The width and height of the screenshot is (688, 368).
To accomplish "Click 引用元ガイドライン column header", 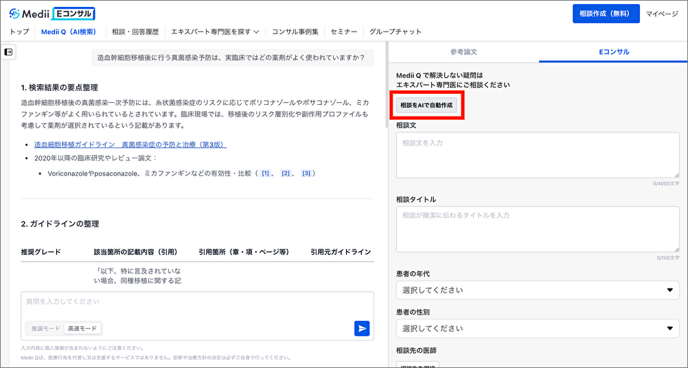I will [340, 252].
